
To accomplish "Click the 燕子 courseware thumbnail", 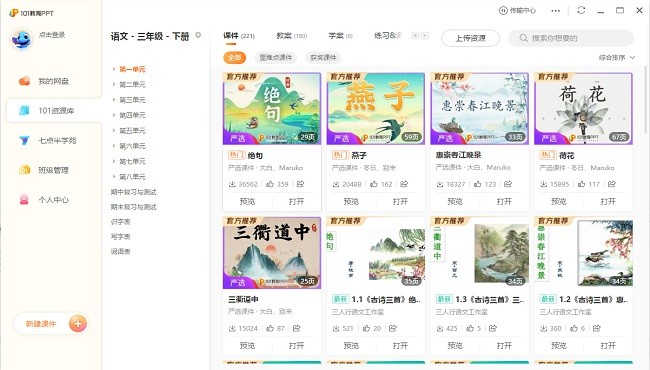I will pos(376,109).
